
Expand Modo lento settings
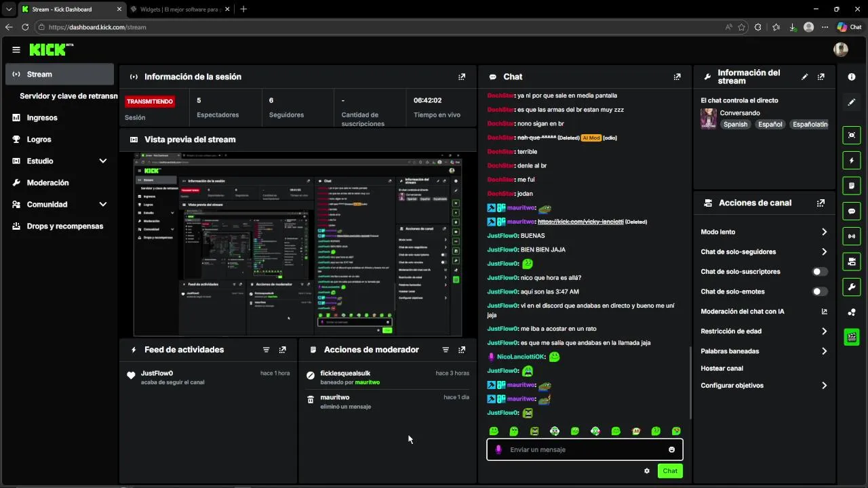tap(824, 232)
